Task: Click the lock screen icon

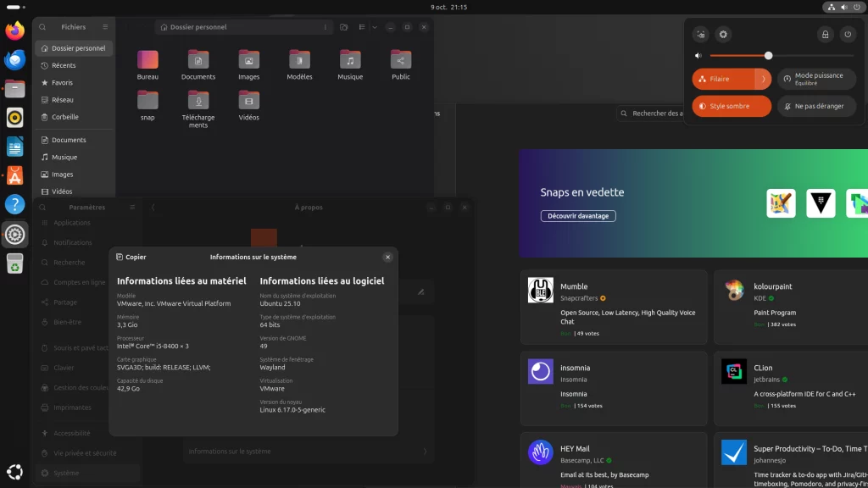Action: [x=825, y=35]
